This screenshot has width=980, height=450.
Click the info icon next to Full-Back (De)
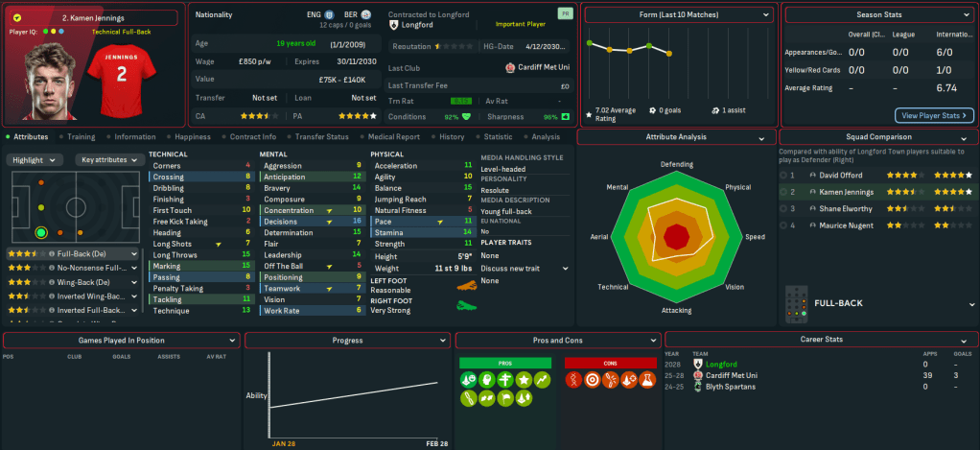click(51, 253)
